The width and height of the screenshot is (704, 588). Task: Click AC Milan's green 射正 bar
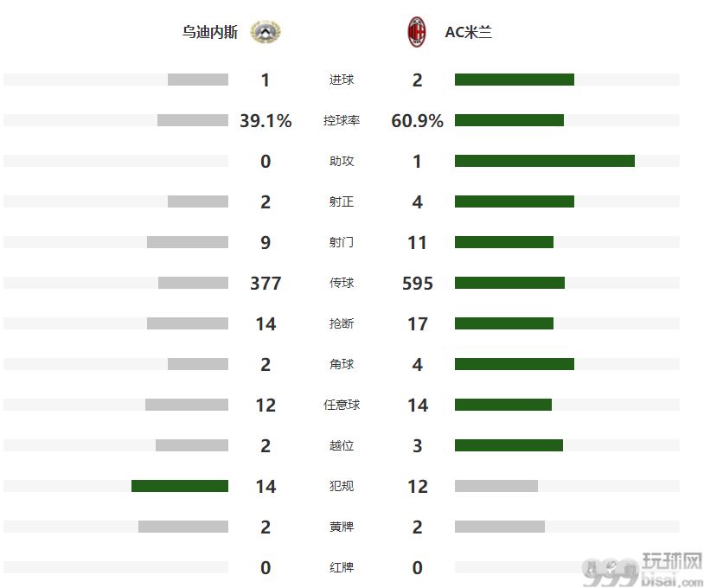[515, 201]
